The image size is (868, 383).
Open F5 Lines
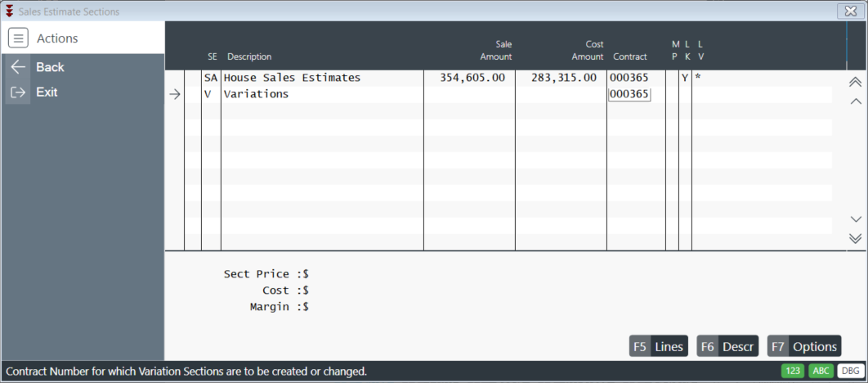tap(659, 346)
